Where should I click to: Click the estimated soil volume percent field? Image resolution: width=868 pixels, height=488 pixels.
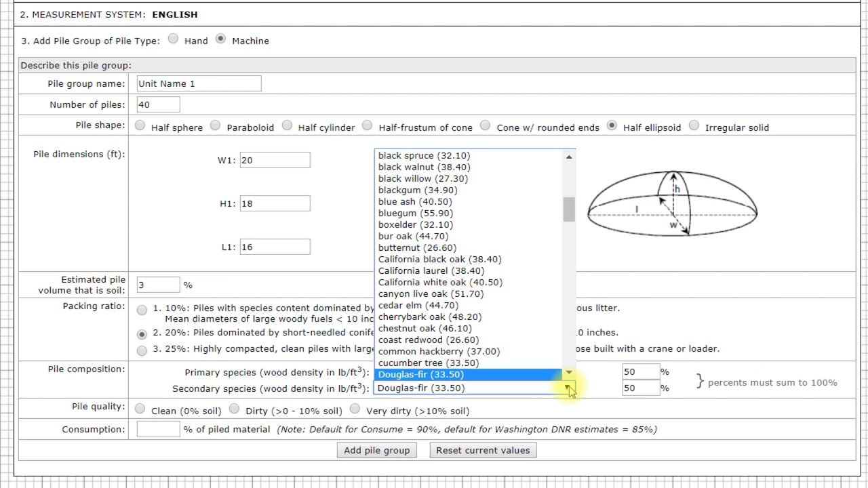coord(158,285)
